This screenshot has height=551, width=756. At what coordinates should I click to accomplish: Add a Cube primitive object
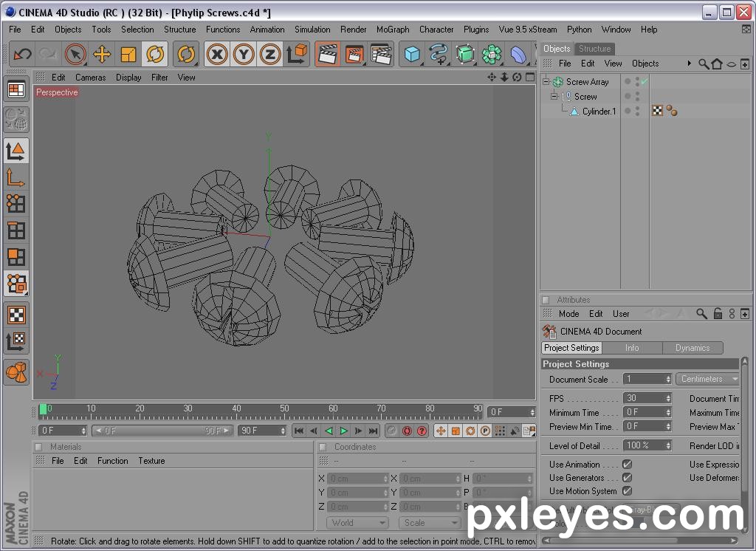412,54
